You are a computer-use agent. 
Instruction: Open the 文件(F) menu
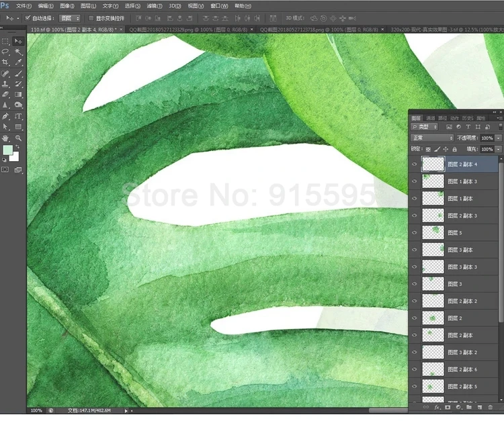[24, 6]
